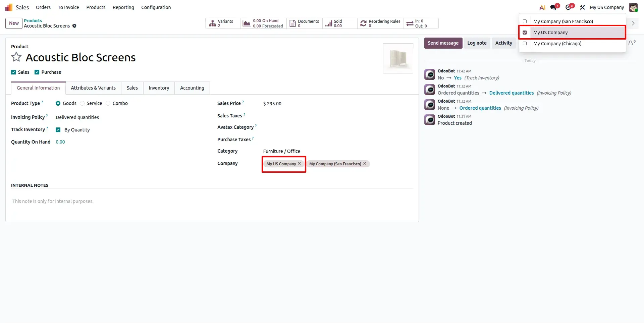
Task: Remove My Company (San Francisco) tag
Action: (x=365, y=163)
